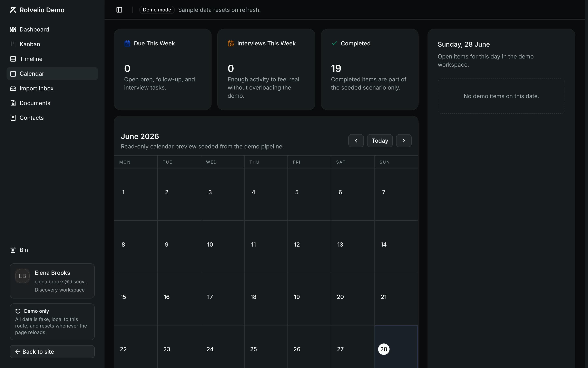Click the Demo only notice card

(x=52, y=322)
